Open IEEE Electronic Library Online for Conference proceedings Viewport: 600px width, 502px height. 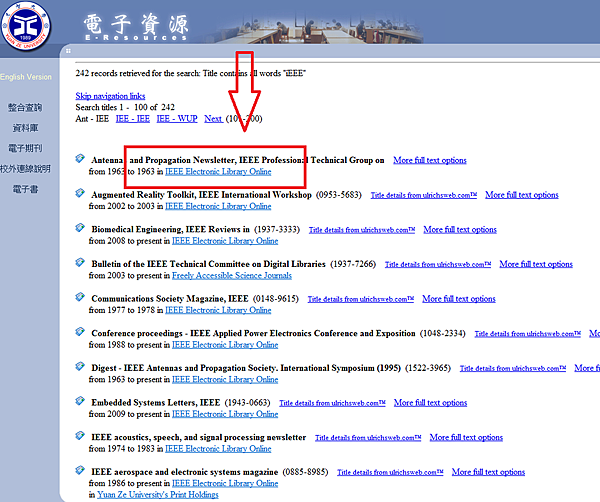pos(225,345)
